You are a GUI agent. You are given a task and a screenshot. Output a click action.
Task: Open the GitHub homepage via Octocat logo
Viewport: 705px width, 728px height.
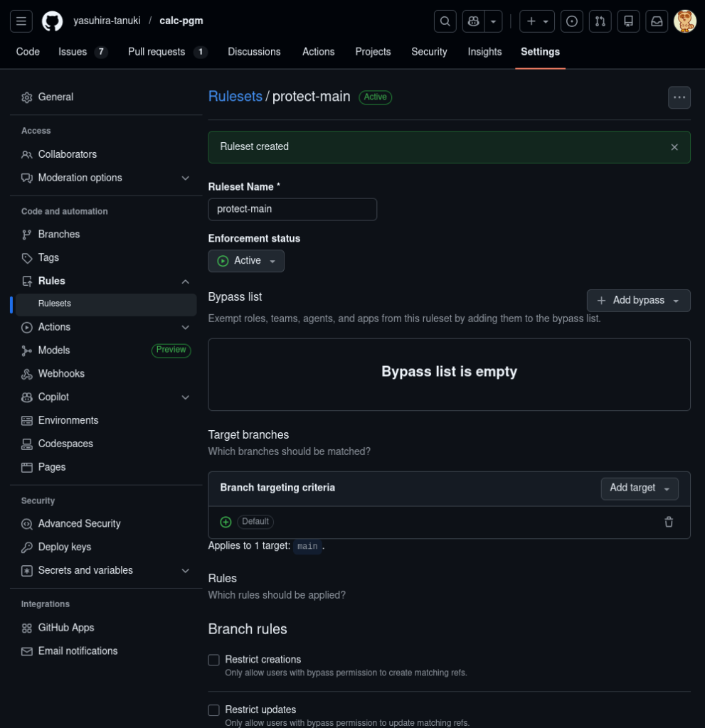52,21
